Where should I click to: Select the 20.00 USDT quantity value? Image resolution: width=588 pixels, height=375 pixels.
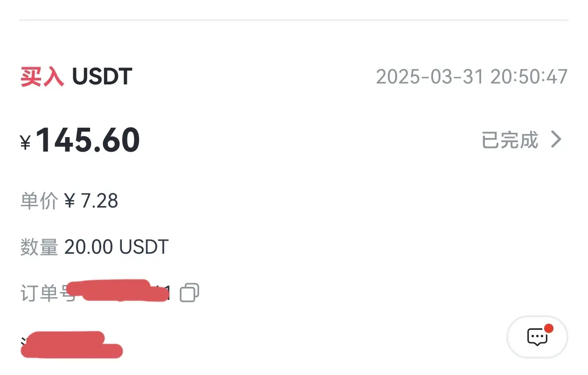pos(116,247)
